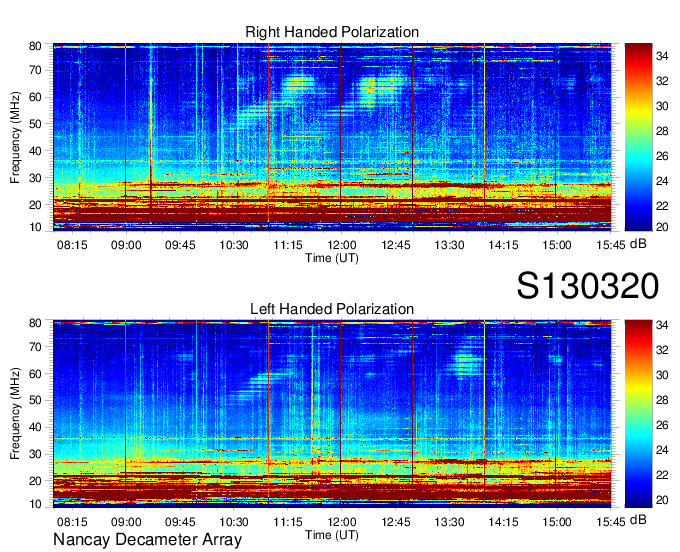Click the 15:45 tick under Left Handed plot
Viewport: 680px width, 552px height.
point(611,522)
